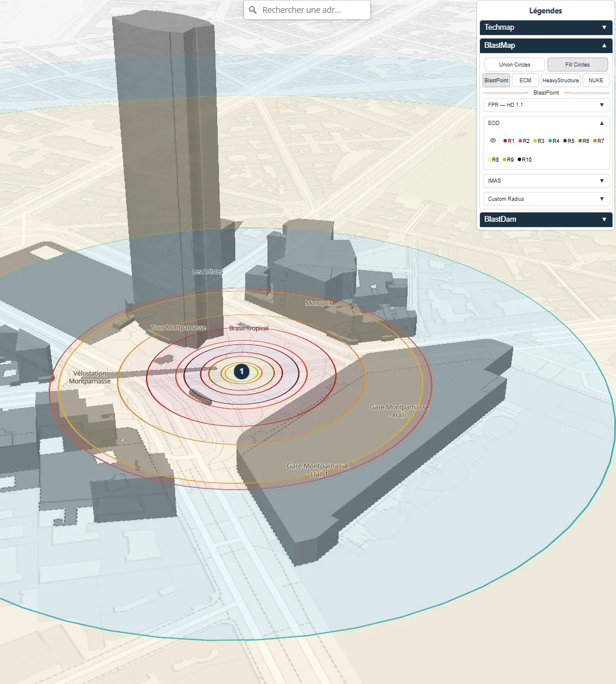The height and width of the screenshot is (684, 616).
Task: Switch to the NUKE tab
Action: (596, 81)
